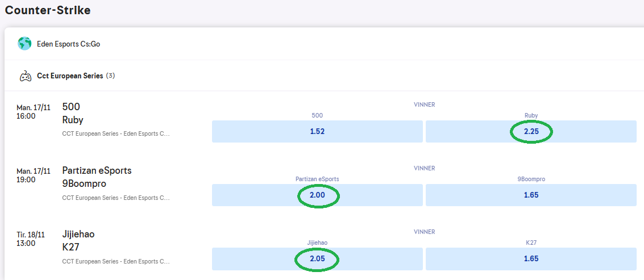Pick Partizan eSports at odds 2.00
Image resolution: width=644 pixels, height=280 pixels.
tap(317, 195)
